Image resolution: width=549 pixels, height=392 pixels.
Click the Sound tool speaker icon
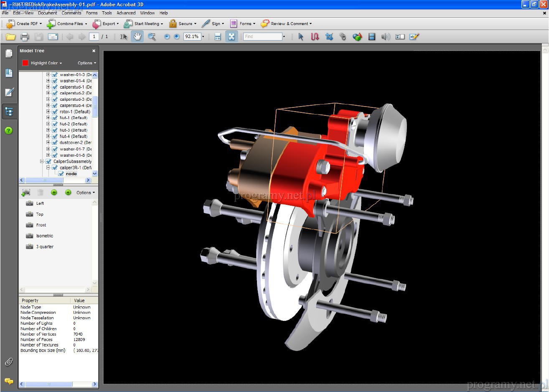(x=385, y=37)
